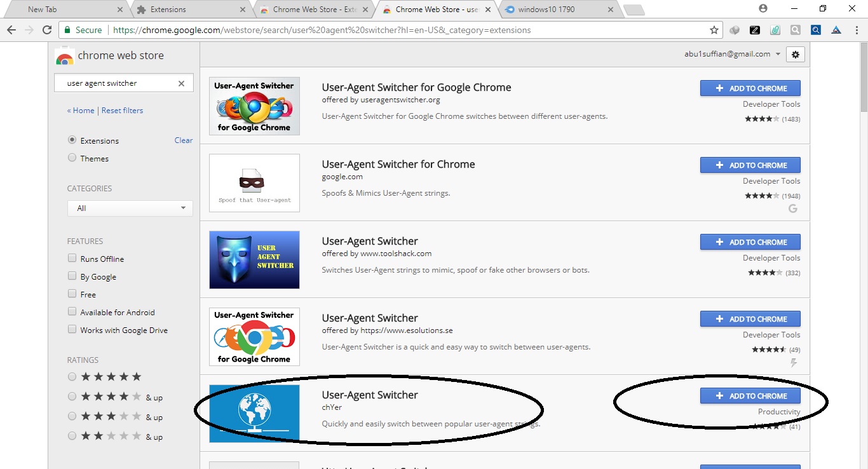Add google.com's User-Agent Switcher to Chrome
The width and height of the screenshot is (868, 469).
click(750, 165)
